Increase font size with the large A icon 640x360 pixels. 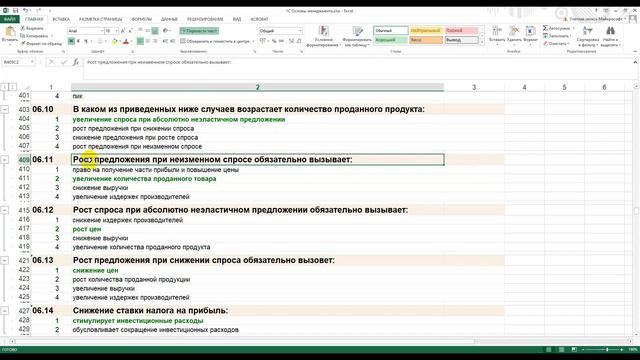(123, 31)
